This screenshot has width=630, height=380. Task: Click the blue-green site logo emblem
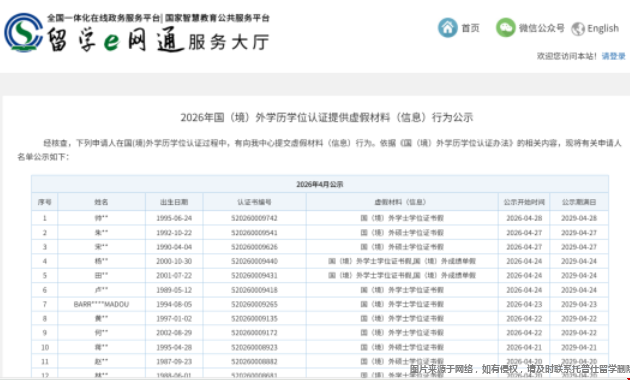tap(23, 32)
